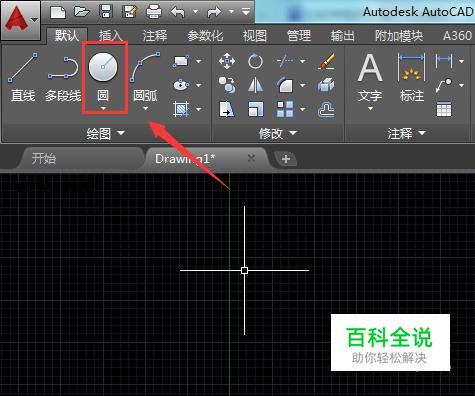Activate the Trim tool
This screenshot has height=396, width=475.
(285, 61)
